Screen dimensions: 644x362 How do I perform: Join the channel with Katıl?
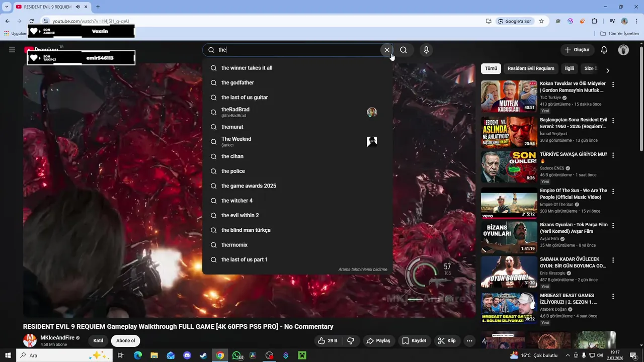pos(98,341)
